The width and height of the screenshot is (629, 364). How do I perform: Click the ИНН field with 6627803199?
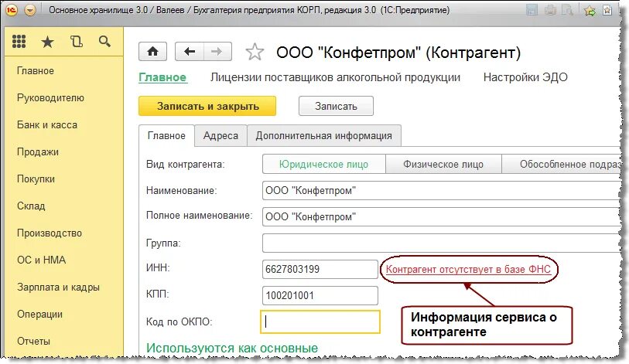click(320, 270)
